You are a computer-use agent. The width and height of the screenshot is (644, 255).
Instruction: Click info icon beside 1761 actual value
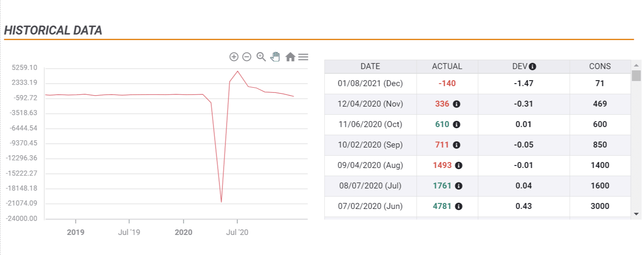[x=458, y=186]
